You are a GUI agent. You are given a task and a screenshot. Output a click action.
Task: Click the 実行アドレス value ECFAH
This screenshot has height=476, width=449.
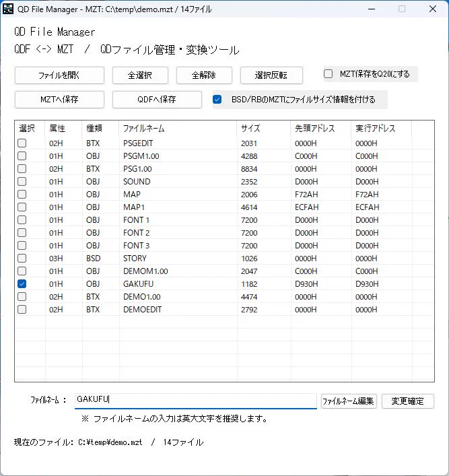(368, 207)
